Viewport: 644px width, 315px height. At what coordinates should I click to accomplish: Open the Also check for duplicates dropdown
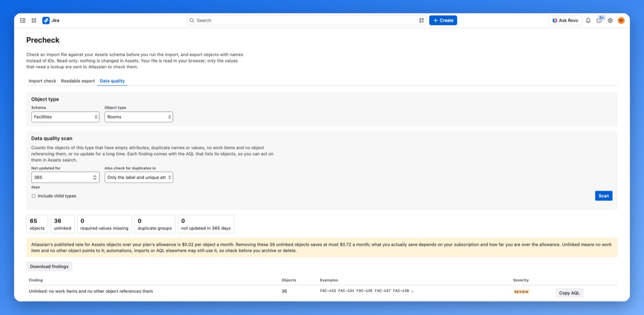click(x=138, y=177)
